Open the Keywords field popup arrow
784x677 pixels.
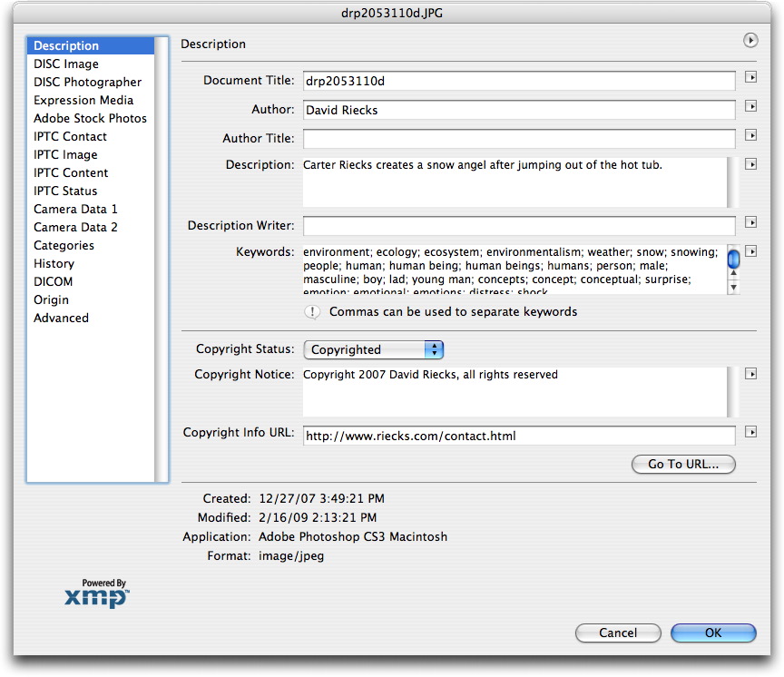pos(750,251)
